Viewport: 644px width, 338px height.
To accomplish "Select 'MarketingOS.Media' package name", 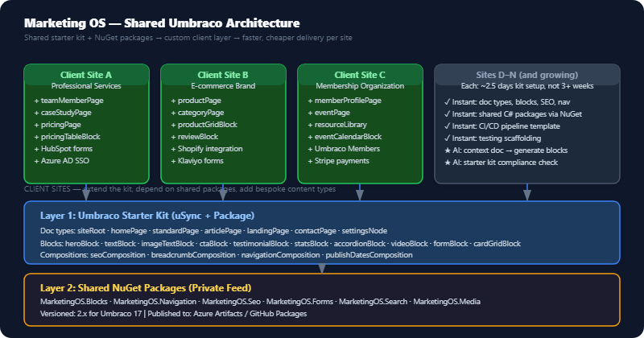I will 447,302.
